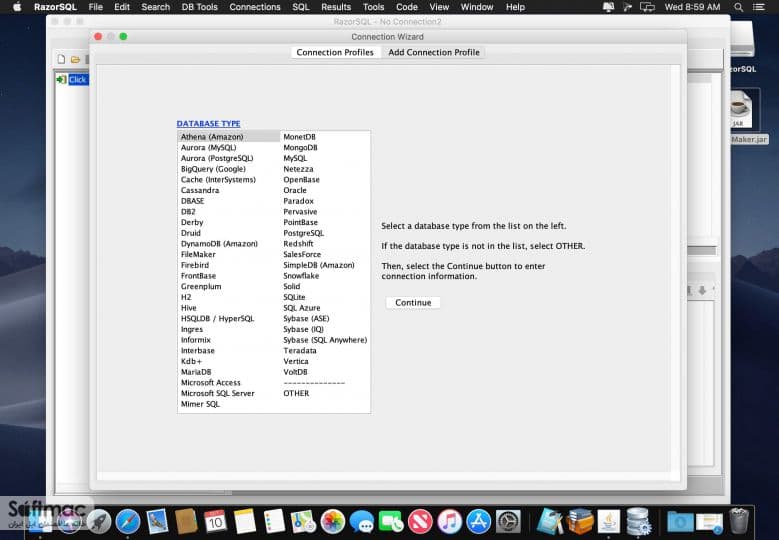The image size is (779, 540).
Task: Select OTHER at the bottom of the list
Action: 325,393
